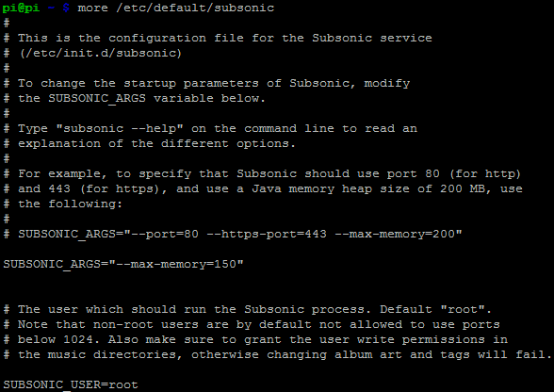Click the blue dollar sign prompt symbol
Viewport: 554px width, 392px height.
tap(66, 8)
